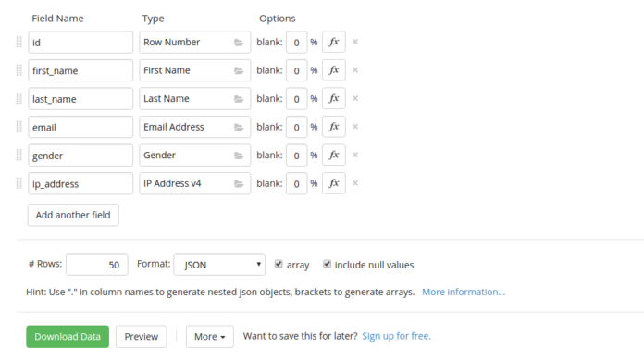Edit the id field name input
Image resolution: width=644 pixels, height=361 pixels.
[80, 42]
